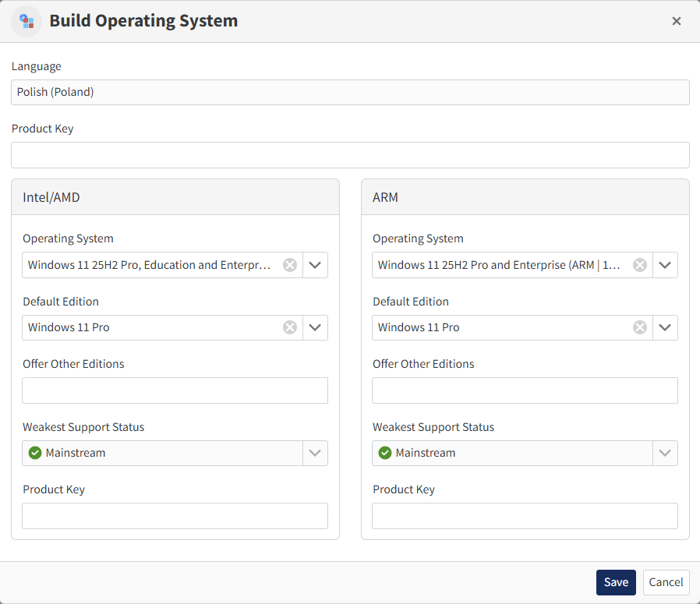
Task: Click the ARM Product Key input field
Action: 524,515
